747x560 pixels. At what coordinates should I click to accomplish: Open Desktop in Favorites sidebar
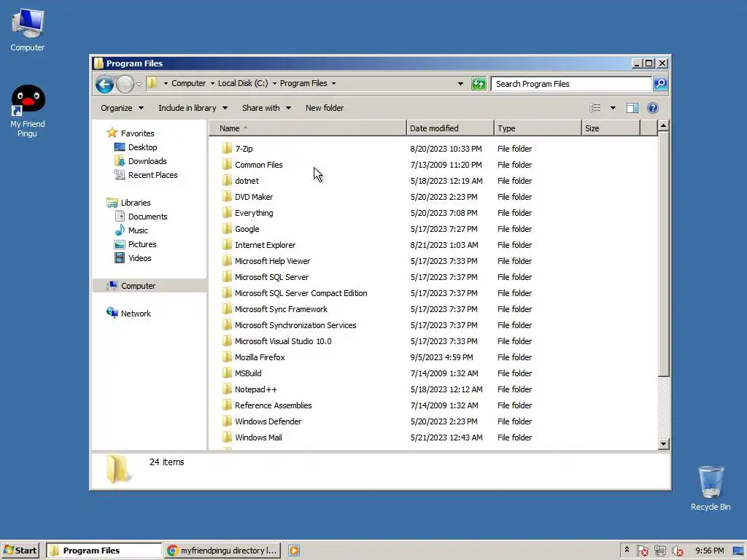pos(142,147)
